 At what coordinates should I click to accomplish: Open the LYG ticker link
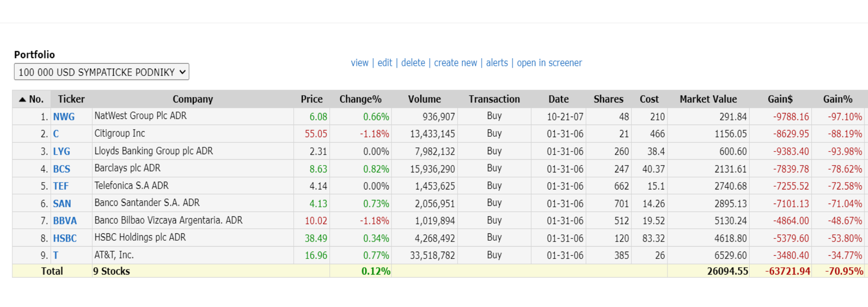62,151
